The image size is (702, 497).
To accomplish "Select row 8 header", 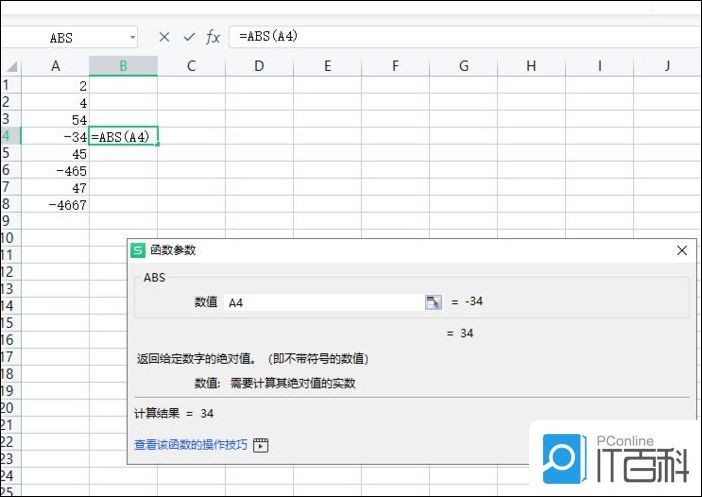I will pos(11,204).
